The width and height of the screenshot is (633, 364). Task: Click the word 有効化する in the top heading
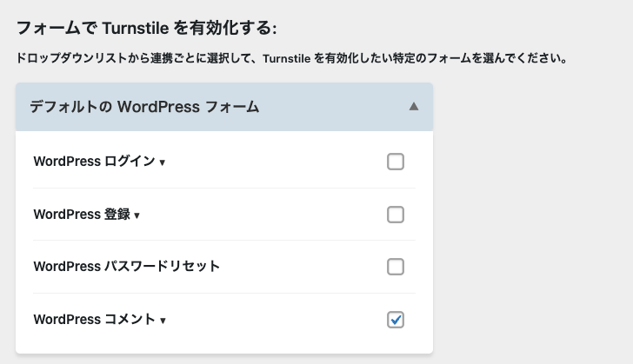(235, 29)
